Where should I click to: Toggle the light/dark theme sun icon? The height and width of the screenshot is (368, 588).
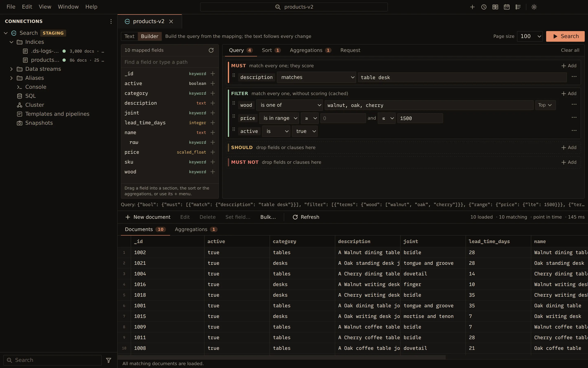coord(534,7)
